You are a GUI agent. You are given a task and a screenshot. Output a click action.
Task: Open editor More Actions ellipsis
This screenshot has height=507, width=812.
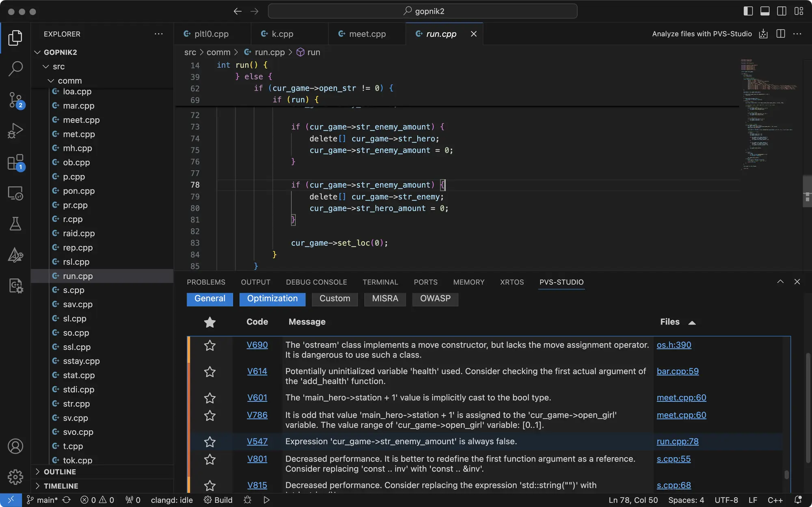(797, 34)
